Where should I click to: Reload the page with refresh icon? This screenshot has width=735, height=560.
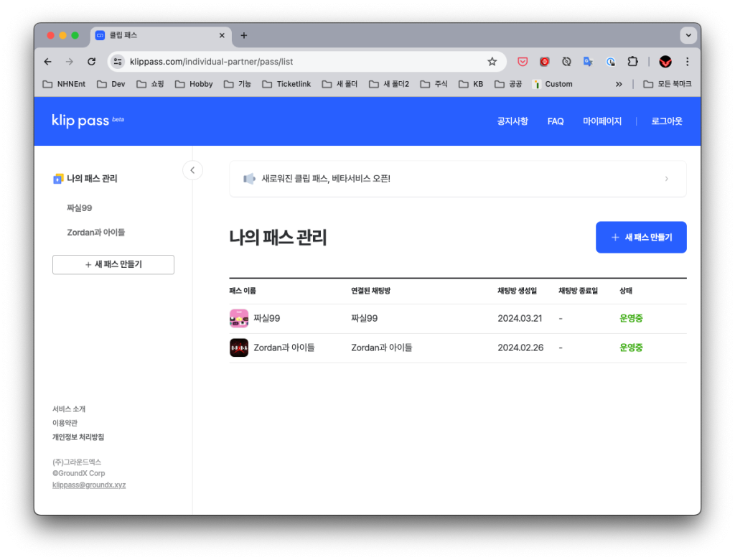(x=91, y=62)
